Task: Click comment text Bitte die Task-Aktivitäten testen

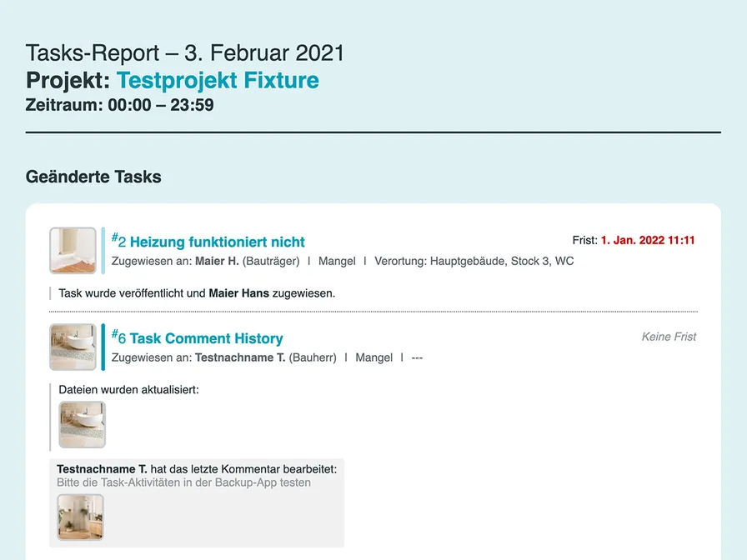Action: pos(183,482)
